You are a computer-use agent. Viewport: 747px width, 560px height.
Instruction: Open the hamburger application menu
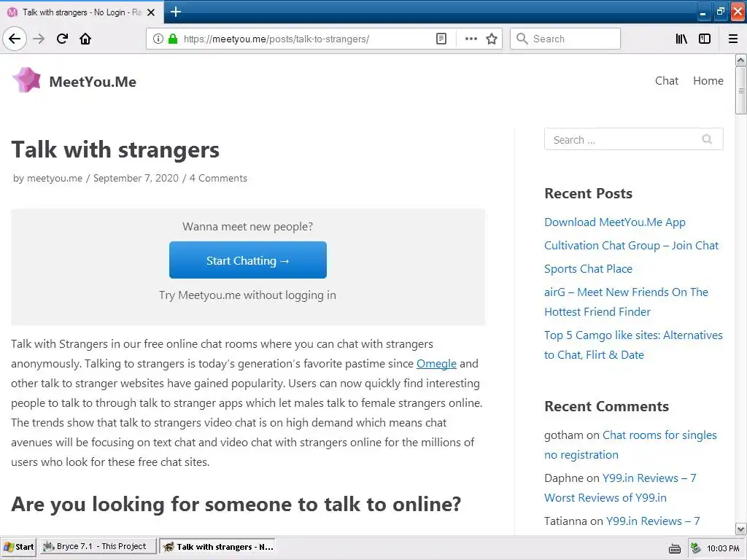tap(733, 39)
